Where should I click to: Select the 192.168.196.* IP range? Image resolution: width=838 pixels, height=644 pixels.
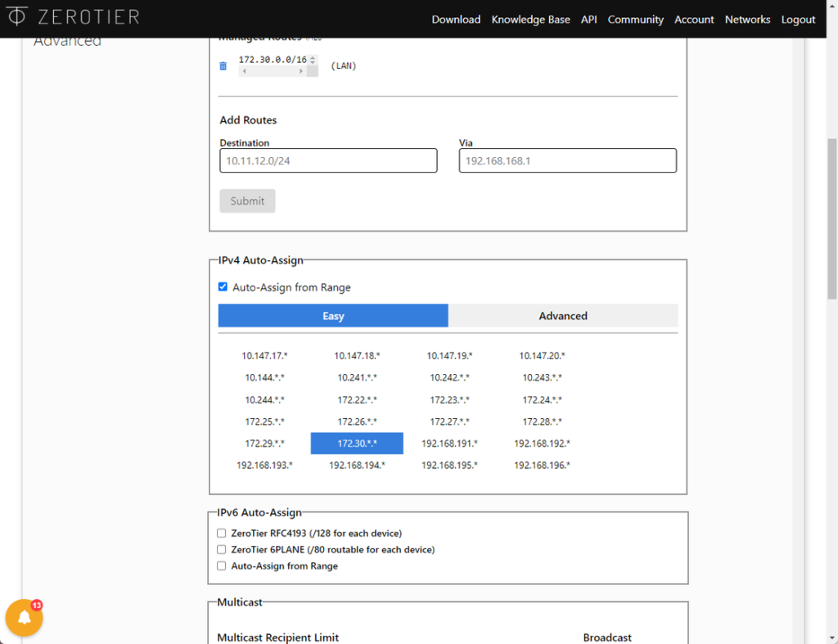(x=542, y=465)
